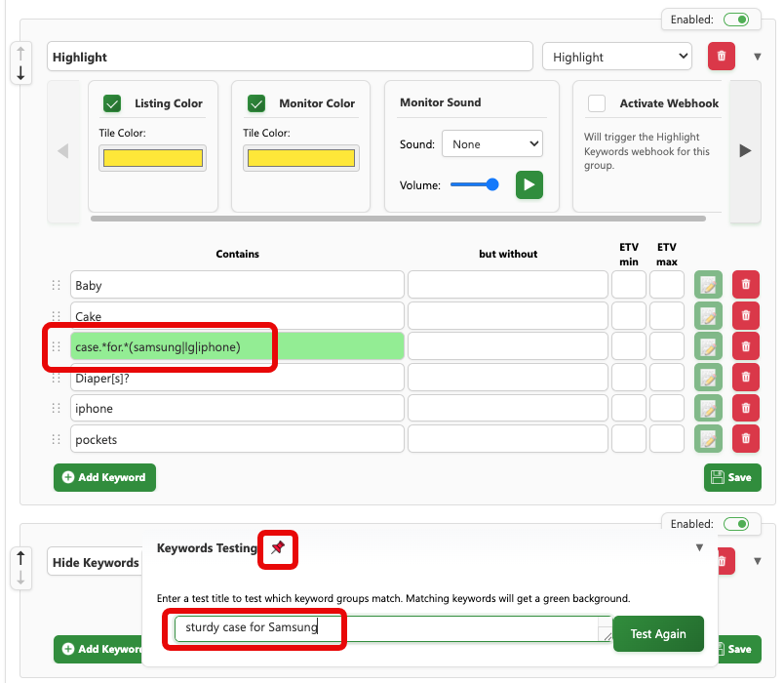Open the Sound selection dropdown

(x=491, y=144)
